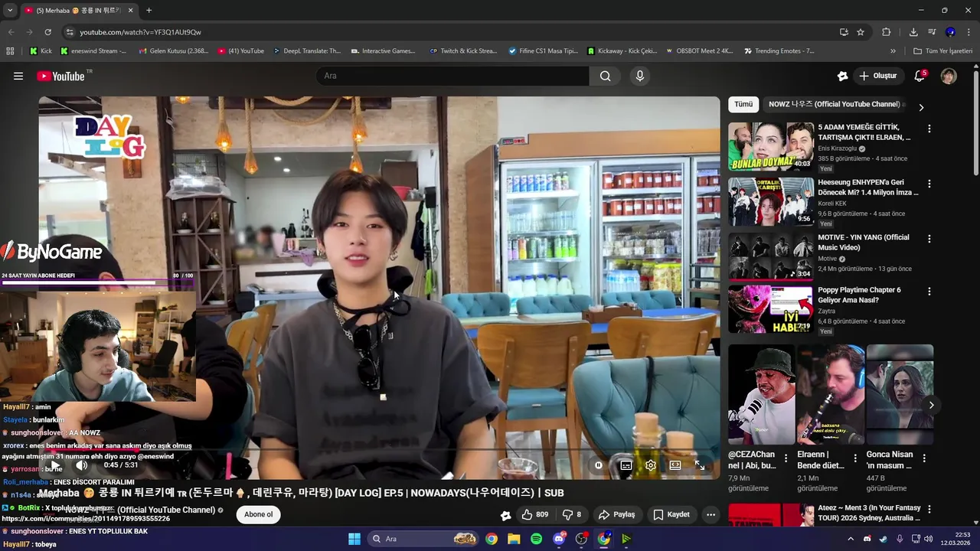Open Chrome three-dot menu
The width and height of the screenshot is (980, 551).
(969, 32)
